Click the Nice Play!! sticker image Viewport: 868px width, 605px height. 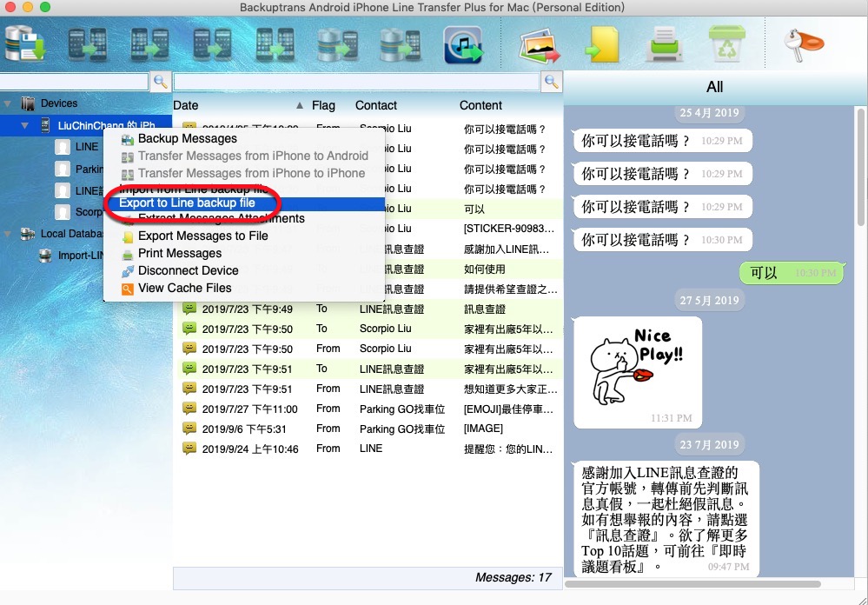tap(638, 366)
